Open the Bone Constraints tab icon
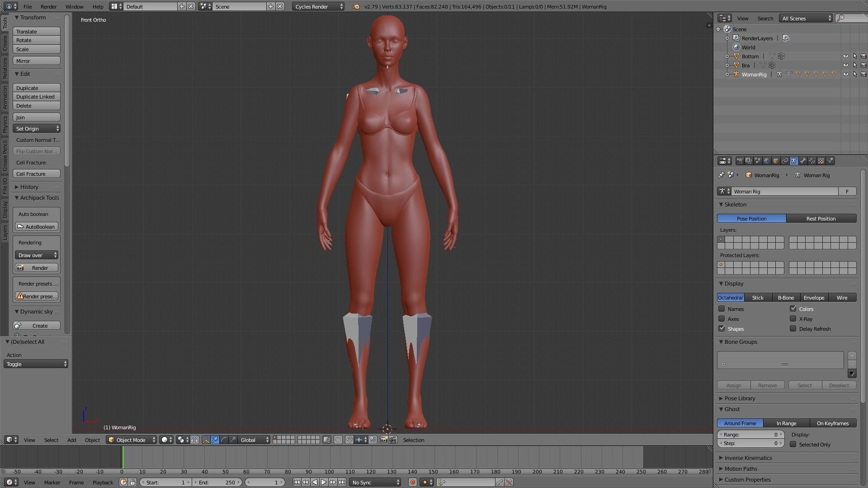The width and height of the screenshot is (868, 488). 812,161
